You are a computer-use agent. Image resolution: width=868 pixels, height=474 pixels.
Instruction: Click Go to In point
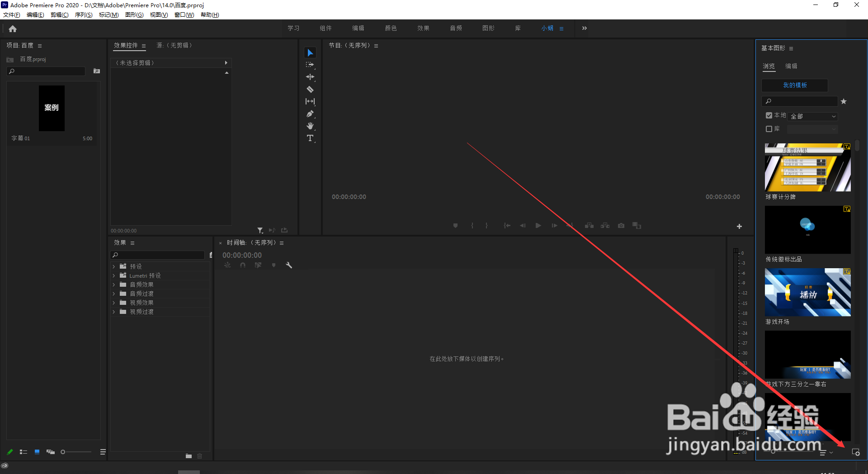point(507,225)
